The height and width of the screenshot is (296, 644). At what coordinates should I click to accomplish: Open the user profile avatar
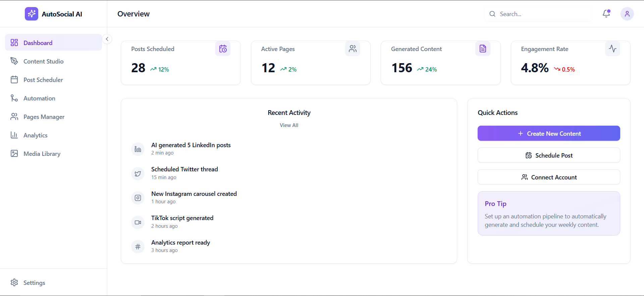click(627, 14)
